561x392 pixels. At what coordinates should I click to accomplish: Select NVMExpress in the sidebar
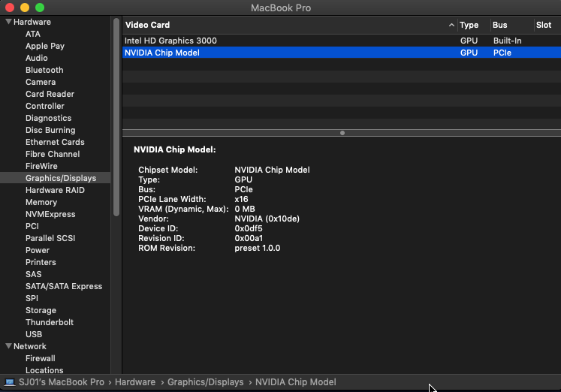50,214
